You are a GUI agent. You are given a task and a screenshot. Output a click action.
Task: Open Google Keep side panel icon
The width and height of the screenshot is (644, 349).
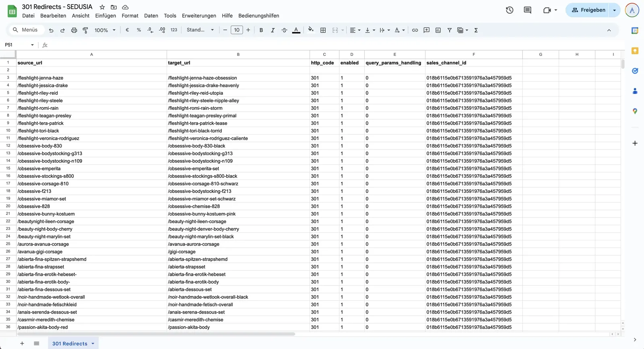(635, 51)
